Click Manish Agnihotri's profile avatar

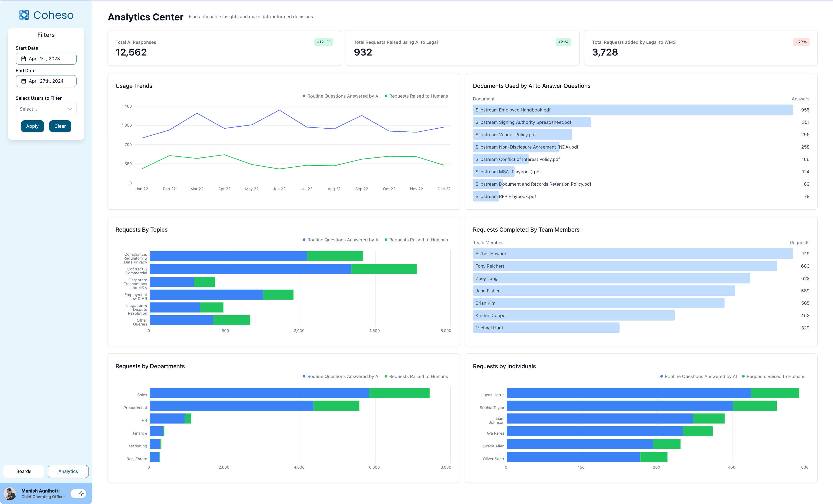pyautogui.click(x=10, y=494)
